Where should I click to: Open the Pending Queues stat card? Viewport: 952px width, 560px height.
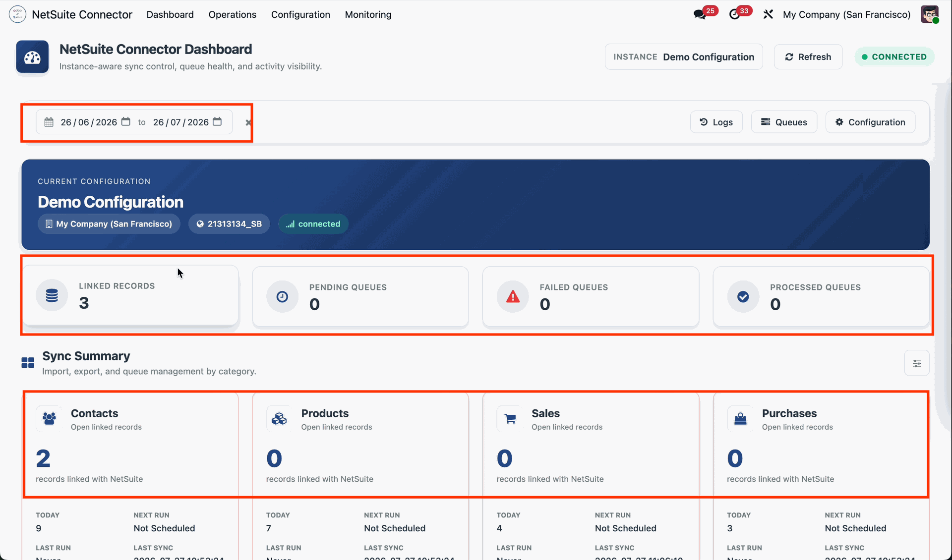click(x=360, y=297)
